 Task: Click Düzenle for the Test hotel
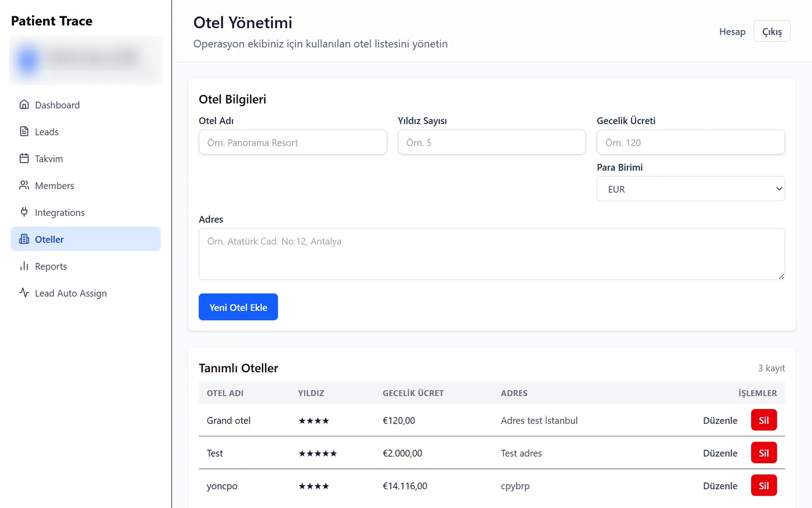point(720,453)
